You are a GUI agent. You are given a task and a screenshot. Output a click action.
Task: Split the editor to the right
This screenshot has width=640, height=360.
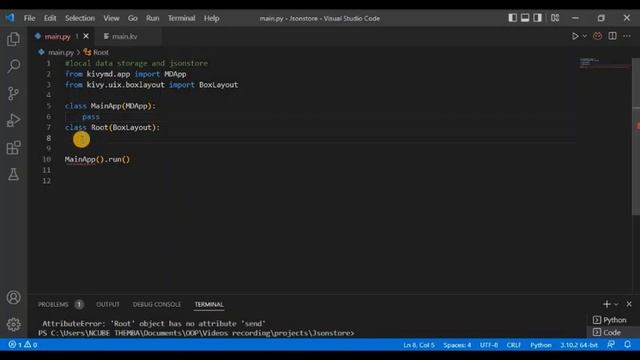613,36
